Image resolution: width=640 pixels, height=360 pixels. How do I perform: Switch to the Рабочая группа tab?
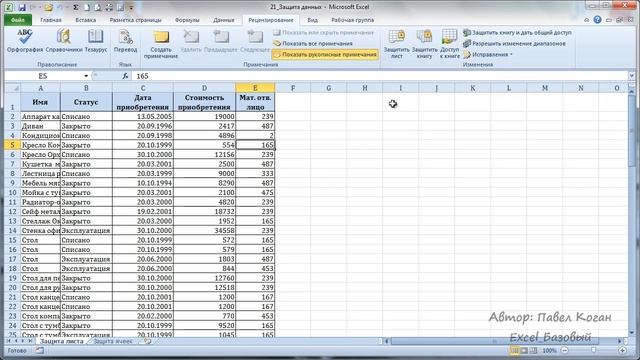point(352,20)
